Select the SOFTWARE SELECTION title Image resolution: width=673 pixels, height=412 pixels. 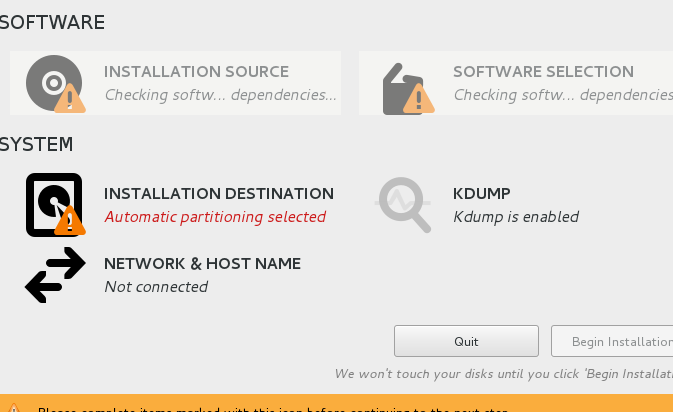543,72
